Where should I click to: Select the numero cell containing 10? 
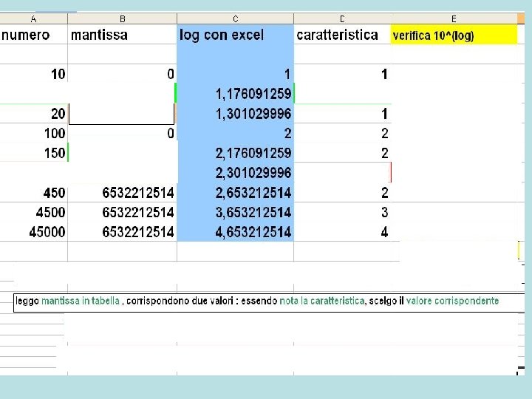point(33,74)
